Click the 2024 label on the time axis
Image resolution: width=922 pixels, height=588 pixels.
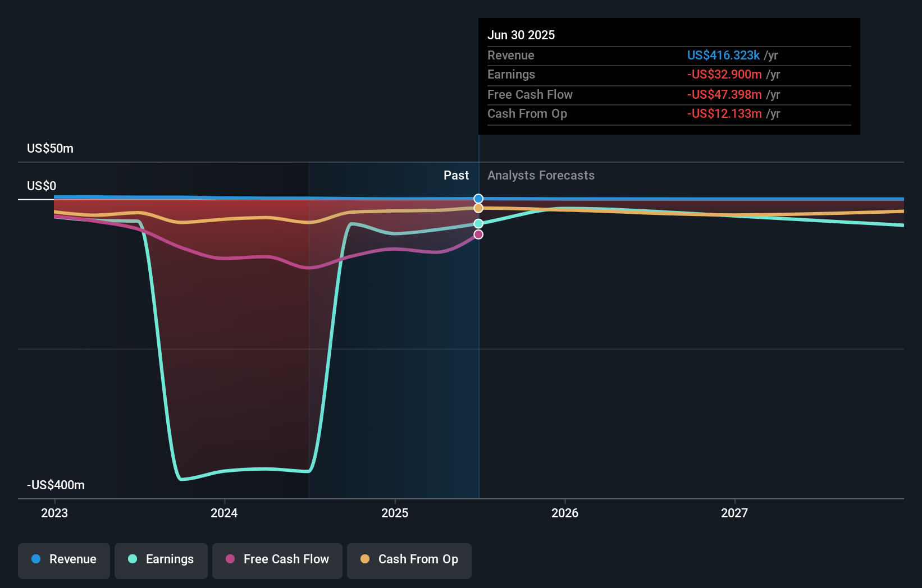click(224, 513)
